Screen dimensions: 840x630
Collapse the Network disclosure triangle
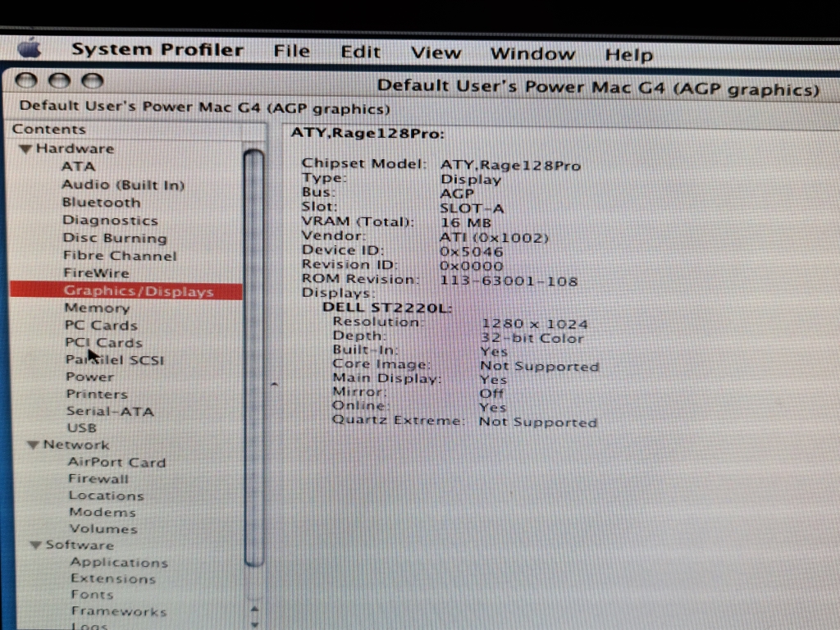[33, 445]
